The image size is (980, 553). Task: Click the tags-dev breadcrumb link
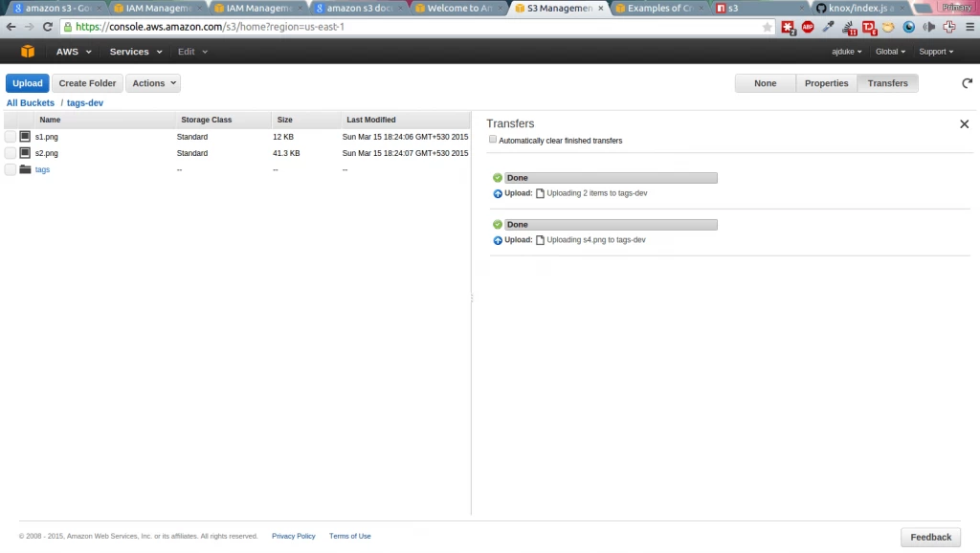point(85,103)
